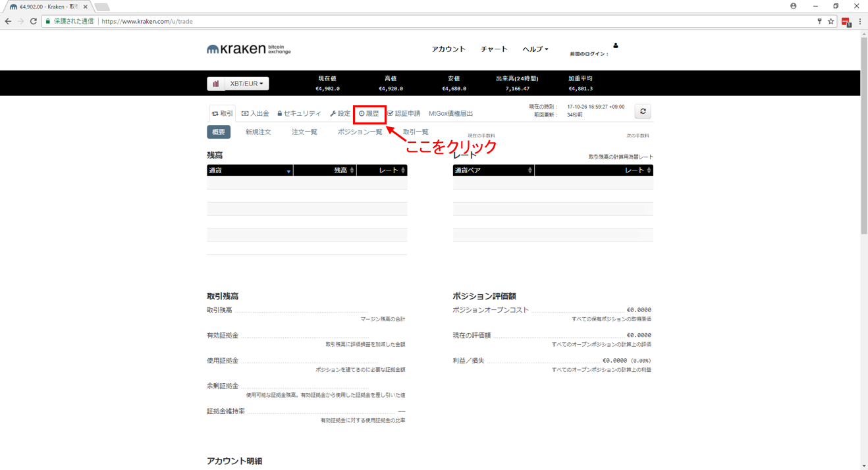Click the chart icon beside XBT/EUR
This screenshot has width=868, height=470.
[x=217, y=83]
